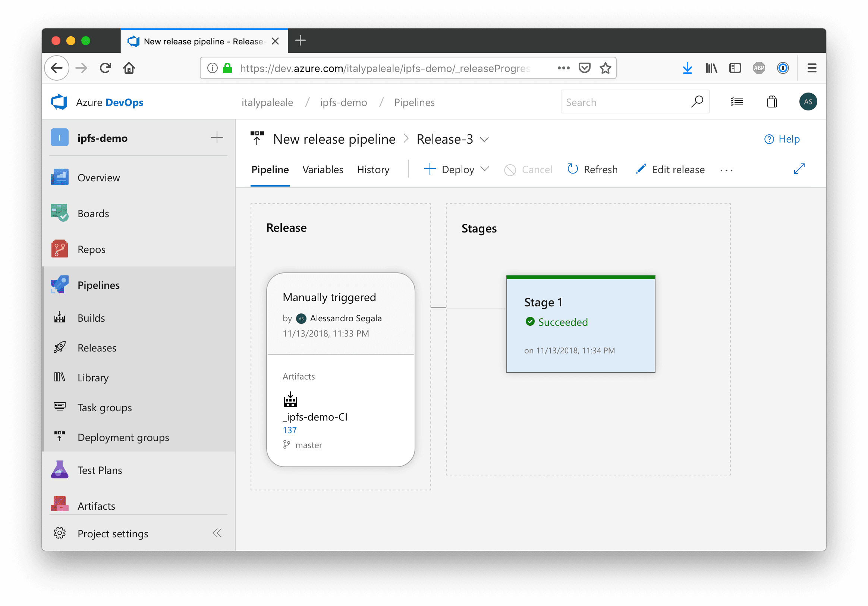Screen dimensions: 868x606
Task: Open Artifacts in the sidebar
Action: 139,505
